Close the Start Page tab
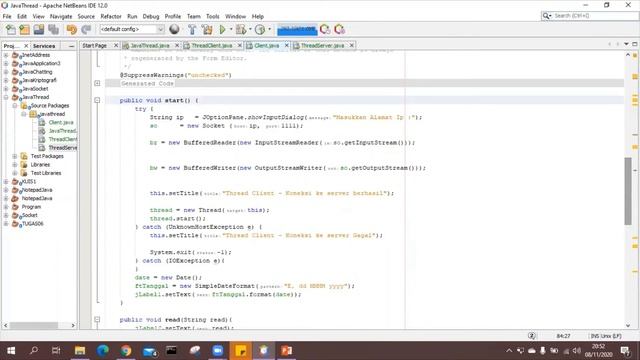The width and height of the screenshot is (640, 360). pos(116,46)
